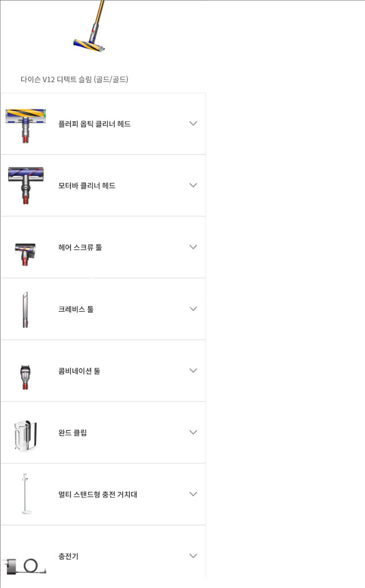Expand the 모터바 클리너 헤드 chevron
This screenshot has width=365, height=588.
point(193,185)
